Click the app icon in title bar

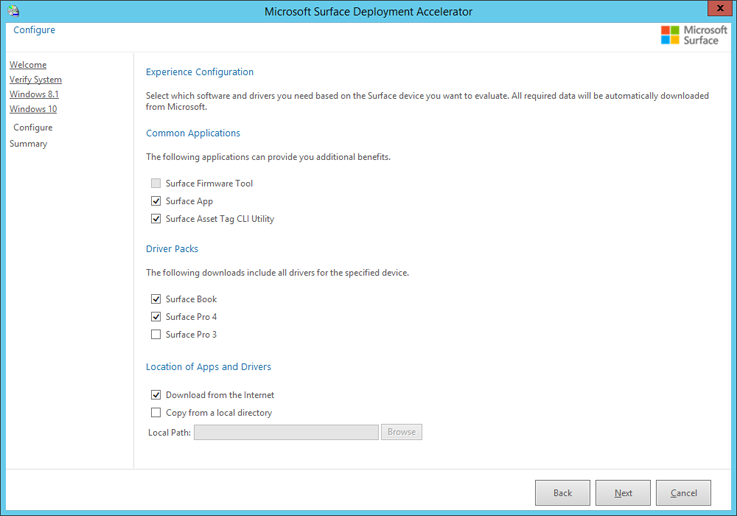pos(14,11)
